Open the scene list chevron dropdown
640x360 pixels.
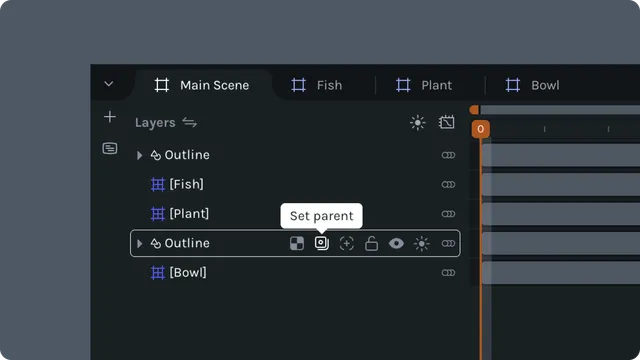[109, 84]
